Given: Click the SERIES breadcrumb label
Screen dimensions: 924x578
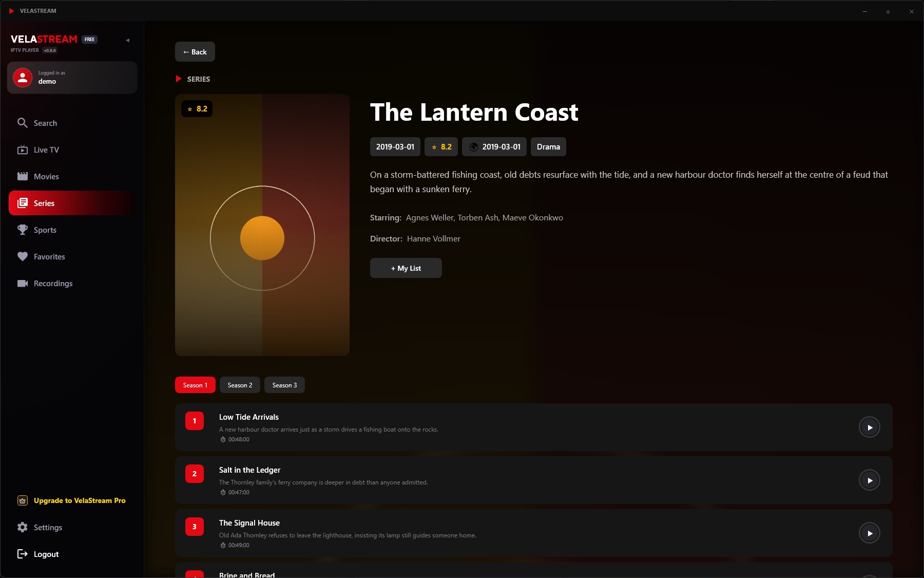Looking at the screenshot, I should pos(199,79).
